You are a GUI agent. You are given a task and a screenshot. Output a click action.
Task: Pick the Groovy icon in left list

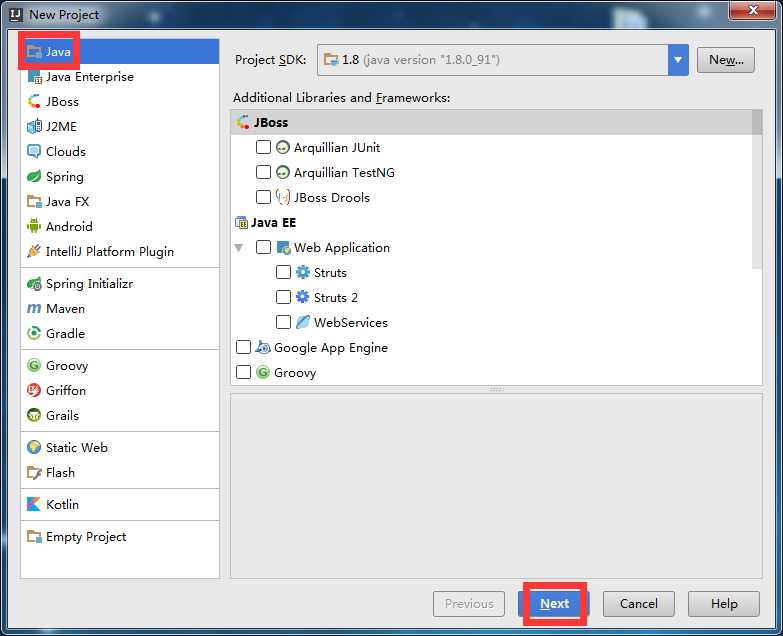tap(34, 366)
